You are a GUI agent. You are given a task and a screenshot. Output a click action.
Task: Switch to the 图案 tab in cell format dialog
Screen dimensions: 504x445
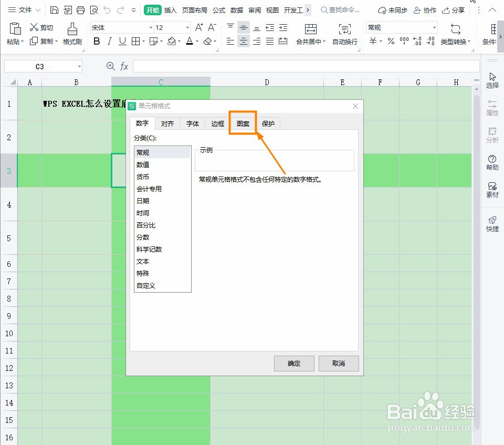[243, 123]
